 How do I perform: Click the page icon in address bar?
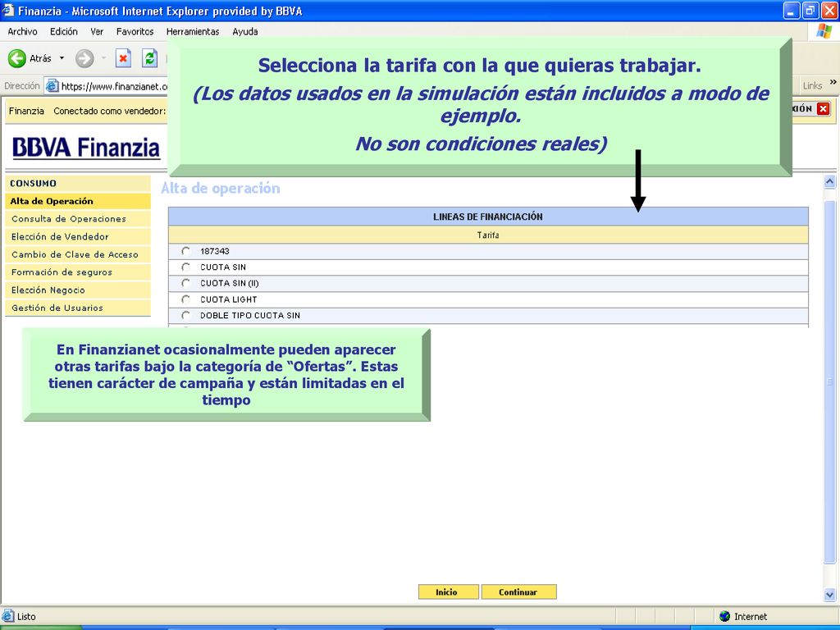click(x=52, y=85)
